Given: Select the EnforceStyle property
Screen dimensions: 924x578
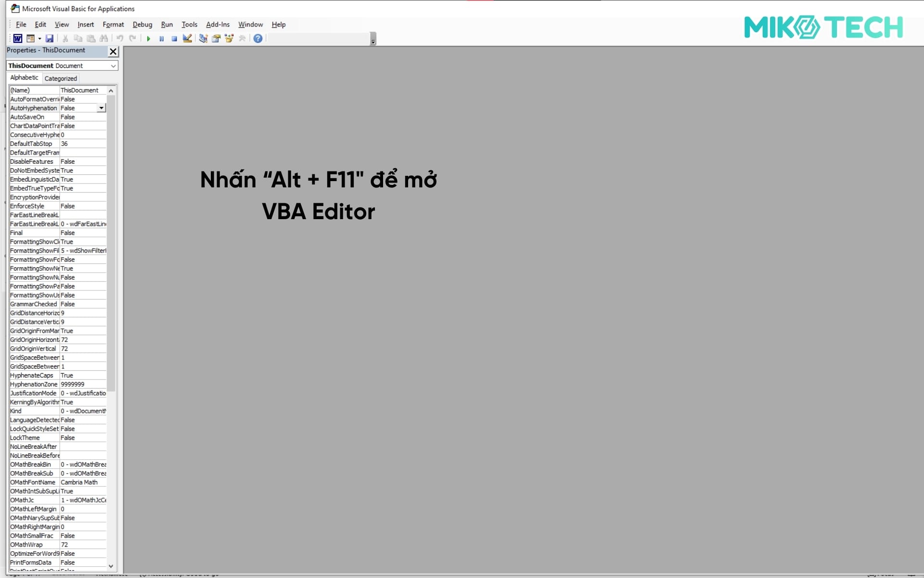Looking at the screenshot, I should [58, 206].
